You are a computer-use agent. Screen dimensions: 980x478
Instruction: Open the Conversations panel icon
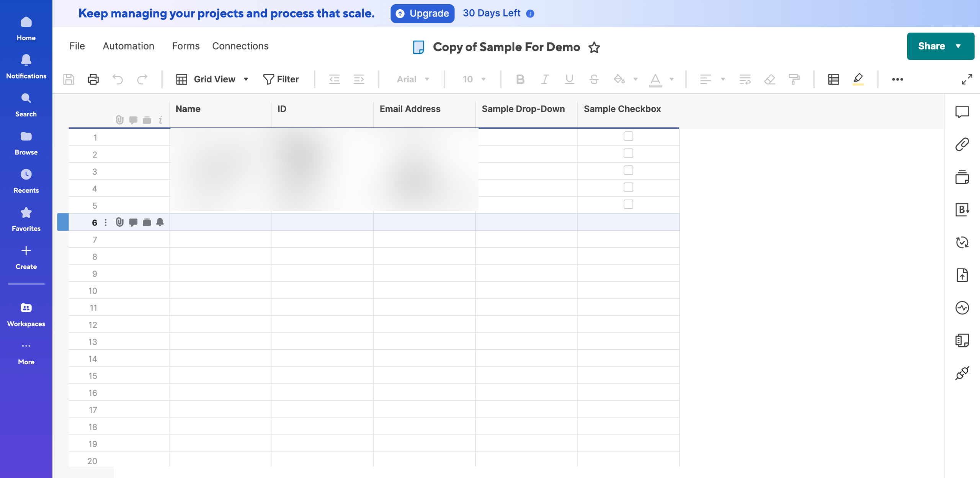[x=962, y=112]
